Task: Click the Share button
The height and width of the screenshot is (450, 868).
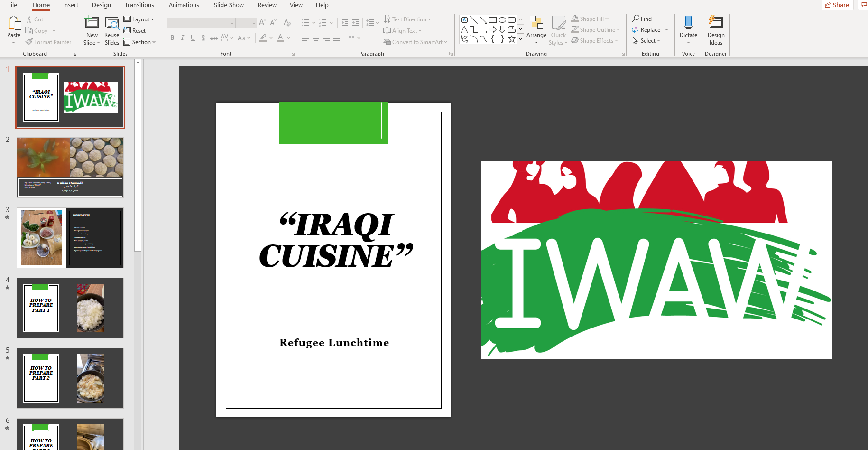Action: (x=837, y=5)
